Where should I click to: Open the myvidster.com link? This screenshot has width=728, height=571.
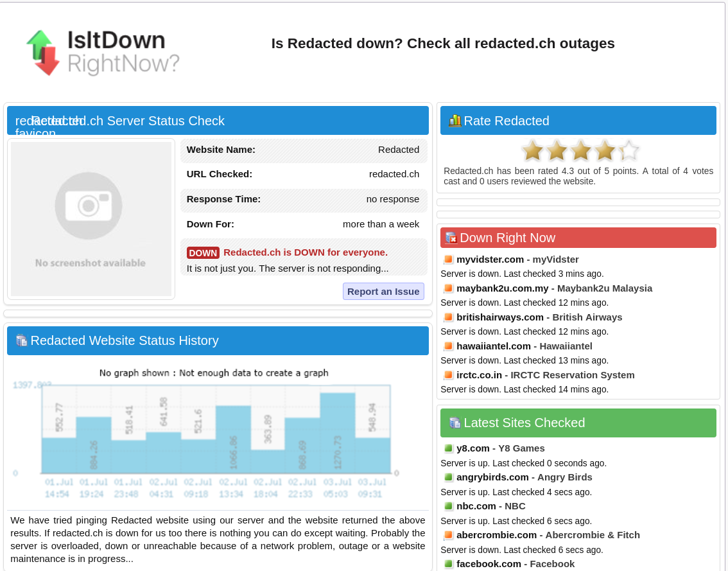[x=490, y=259]
